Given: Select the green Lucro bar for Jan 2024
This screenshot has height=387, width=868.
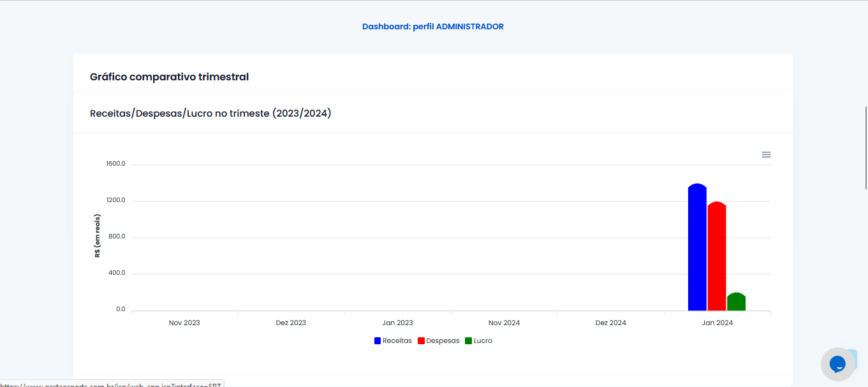Looking at the screenshot, I should click(x=736, y=302).
